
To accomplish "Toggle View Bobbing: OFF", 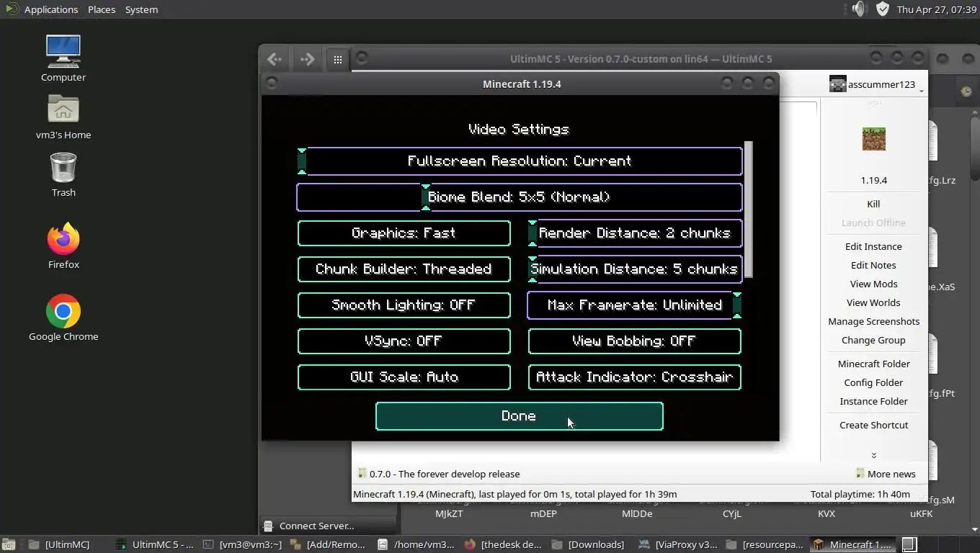I will pyautogui.click(x=635, y=341).
